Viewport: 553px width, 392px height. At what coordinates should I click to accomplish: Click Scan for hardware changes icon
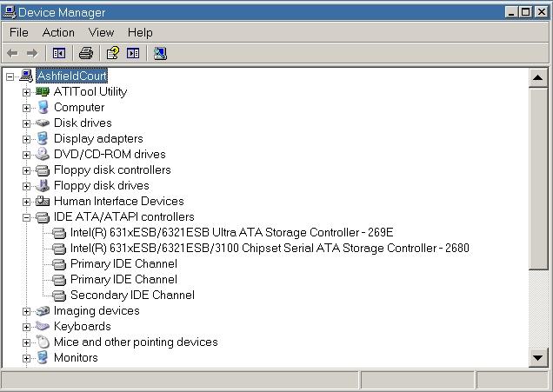tap(160, 53)
